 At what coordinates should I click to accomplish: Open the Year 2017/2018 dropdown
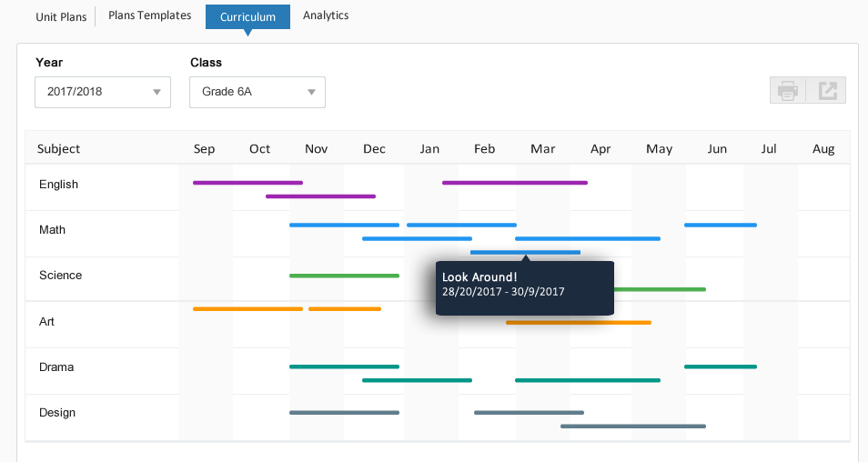103,92
